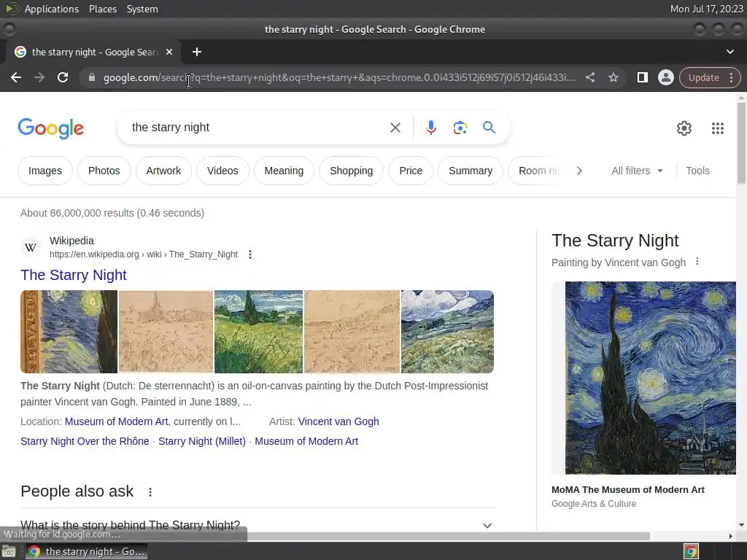Open options for Wikipedia result
Image resolution: width=747 pixels, height=560 pixels.
[250, 254]
